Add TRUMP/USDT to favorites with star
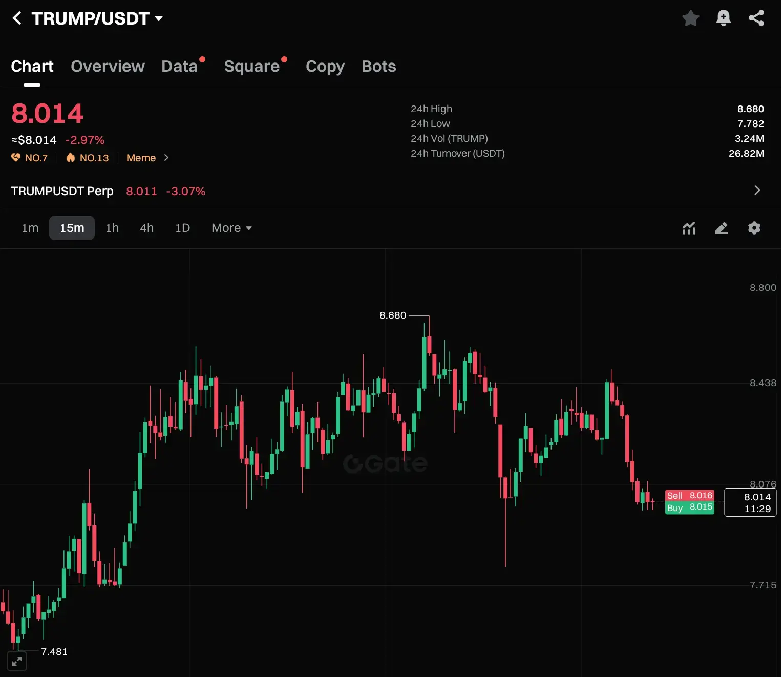 click(x=691, y=18)
